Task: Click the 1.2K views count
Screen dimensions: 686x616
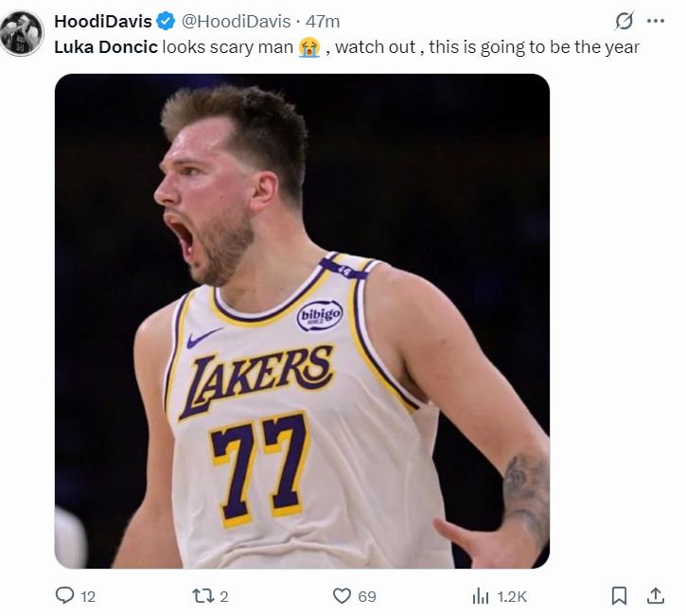Action: click(512, 597)
